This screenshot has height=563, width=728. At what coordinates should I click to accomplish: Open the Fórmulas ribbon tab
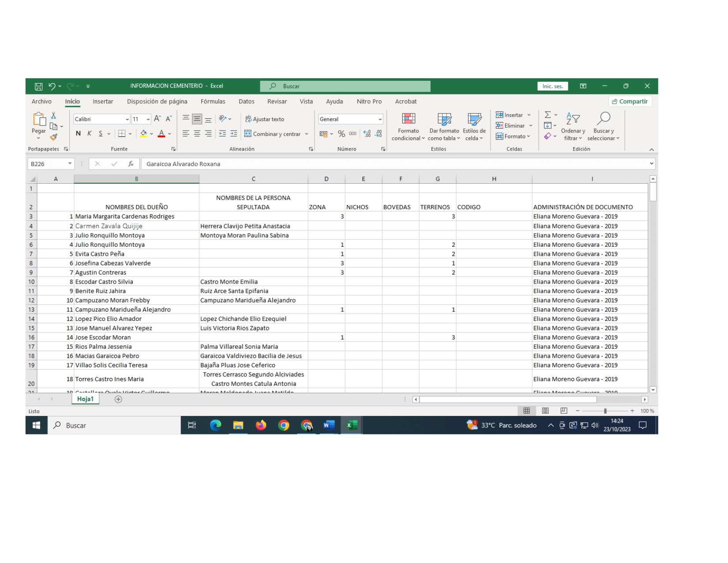(213, 102)
